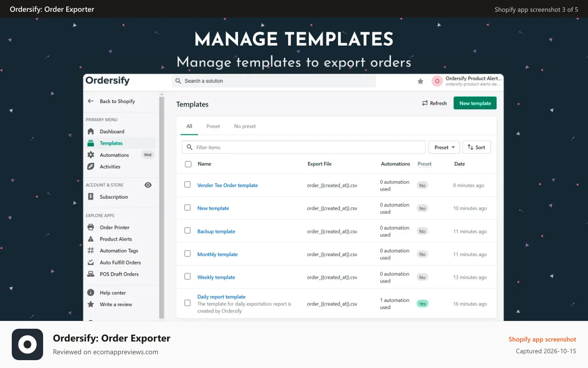The width and height of the screenshot is (588, 368).
Task: Click the Refresh button
Action: point(434,103)
